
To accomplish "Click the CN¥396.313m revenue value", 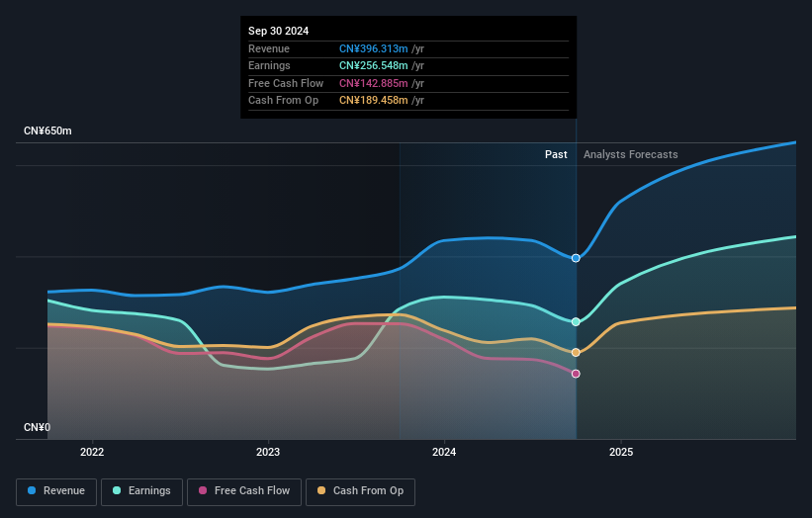I will coord(374,48).
